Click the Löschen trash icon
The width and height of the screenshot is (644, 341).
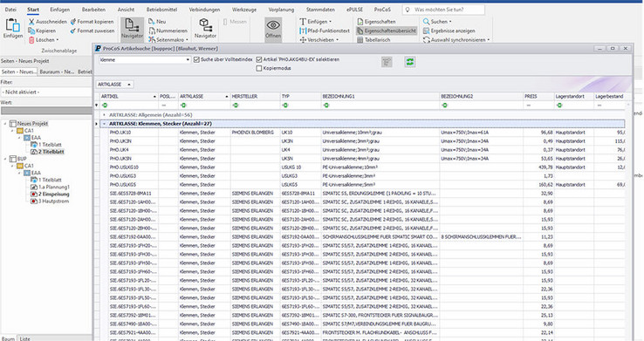tap(31, 40)
